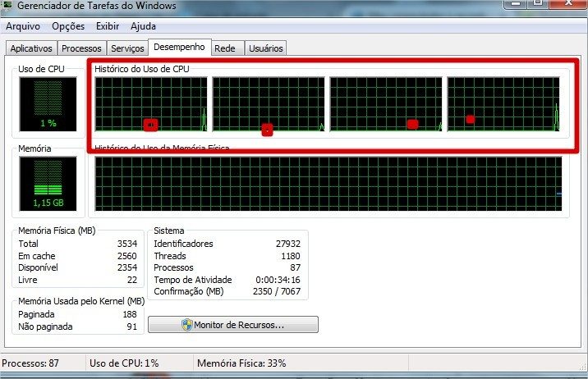Click the Processos value 87 under Sistema
The width and height of the screenshot is (588, 379).
(x=295, y=267)
